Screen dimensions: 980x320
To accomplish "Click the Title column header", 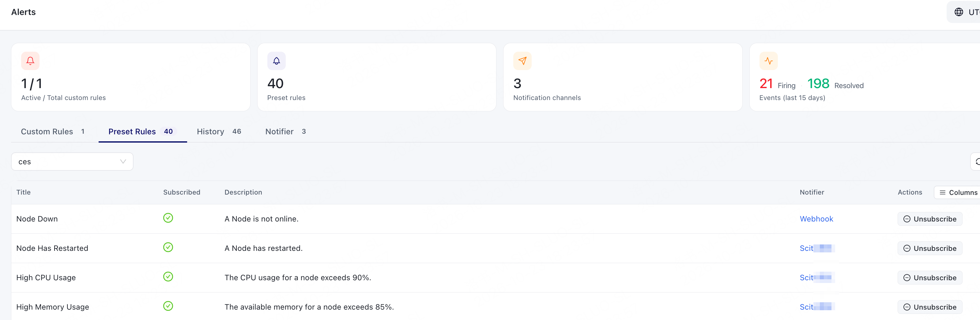I will tap(24, 192).
